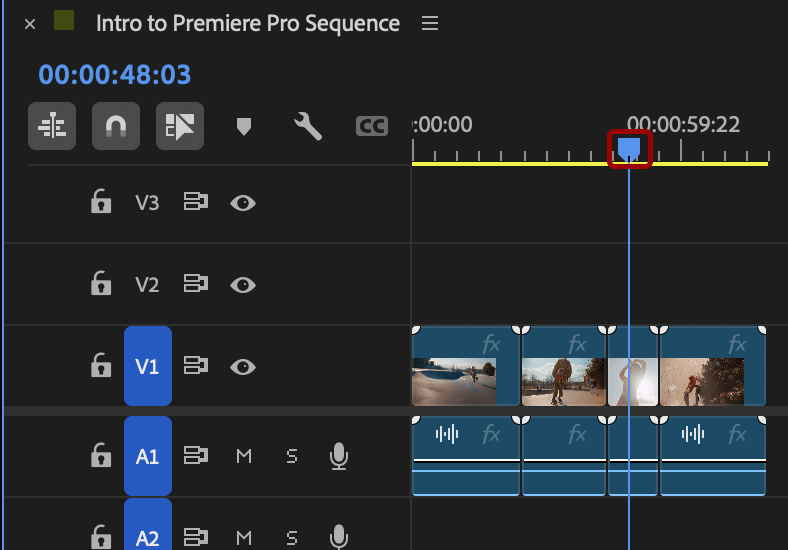Toggle V1 track targeting button
788x550 pixels.
(x=148, y=366)
